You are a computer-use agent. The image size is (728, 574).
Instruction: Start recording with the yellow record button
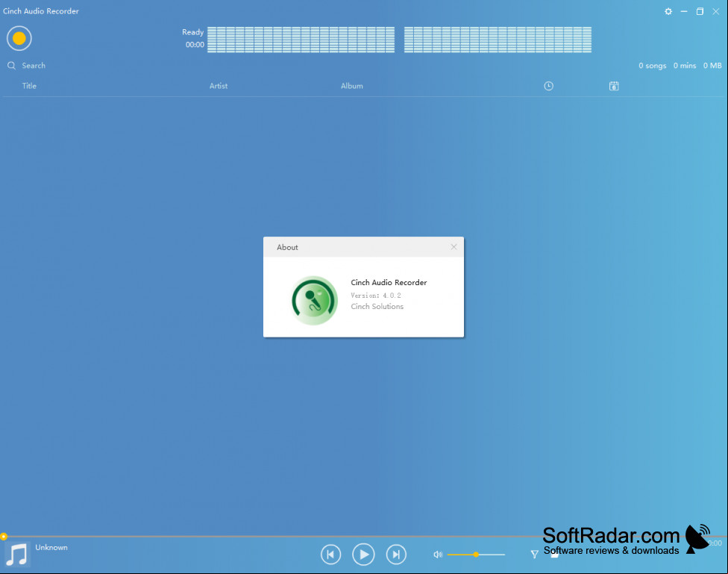(x=19, y=38)
